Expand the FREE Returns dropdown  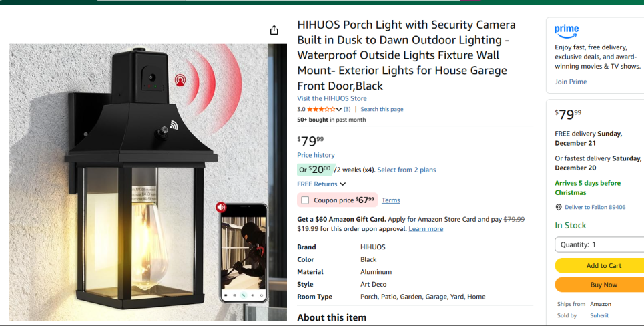tap(342, 184)
